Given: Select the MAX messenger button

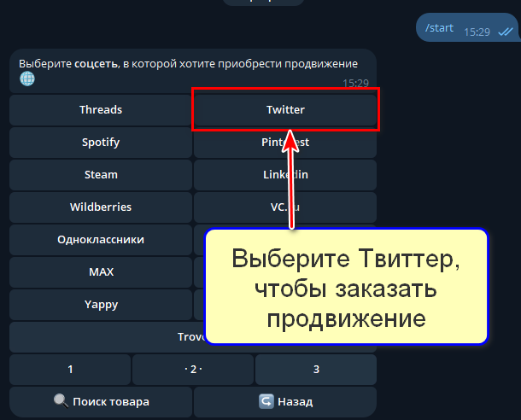Looking at the screenshot, I should click(x=101, y=272).
